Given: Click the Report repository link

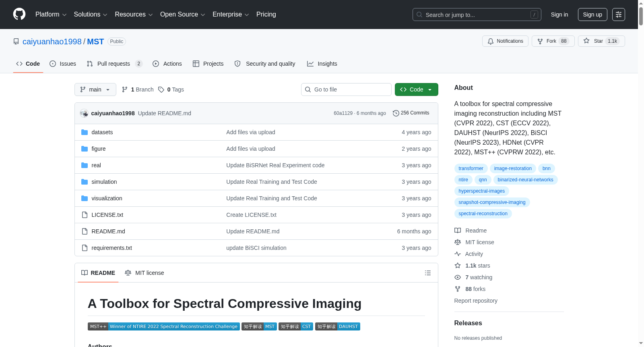Looking at the screenshot, I should pos(476,301).
